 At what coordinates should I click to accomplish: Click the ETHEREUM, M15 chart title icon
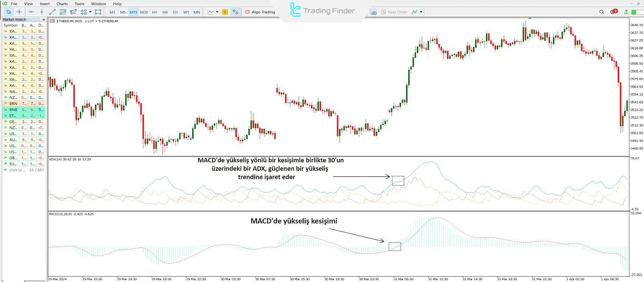(x=52, y=21)
